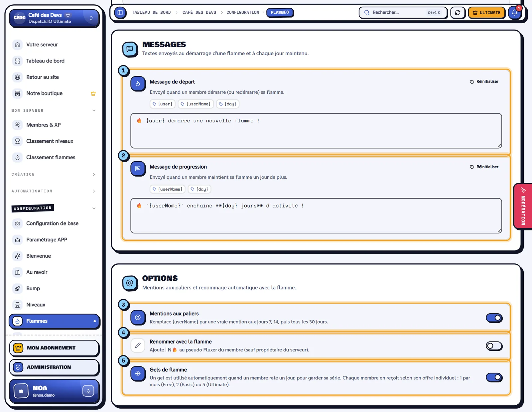Insert {day} tag in progression message

click(x=199, y=189)
